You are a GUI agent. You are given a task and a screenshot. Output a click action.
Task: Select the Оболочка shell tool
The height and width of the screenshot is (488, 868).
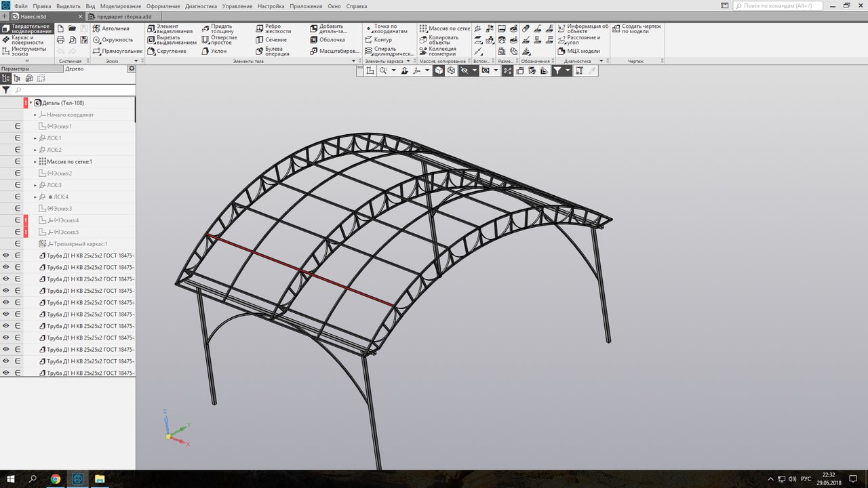pos(327,39)
